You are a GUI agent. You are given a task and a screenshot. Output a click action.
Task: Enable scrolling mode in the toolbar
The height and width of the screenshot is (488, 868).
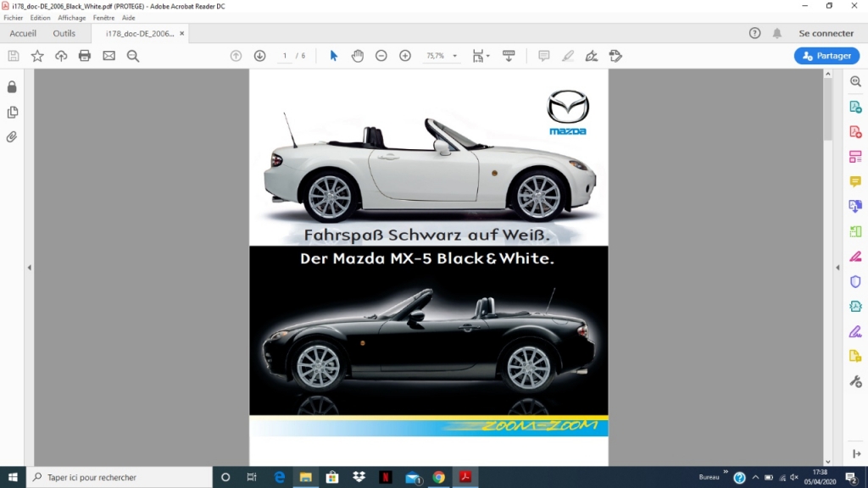click(x=509, y=56)
